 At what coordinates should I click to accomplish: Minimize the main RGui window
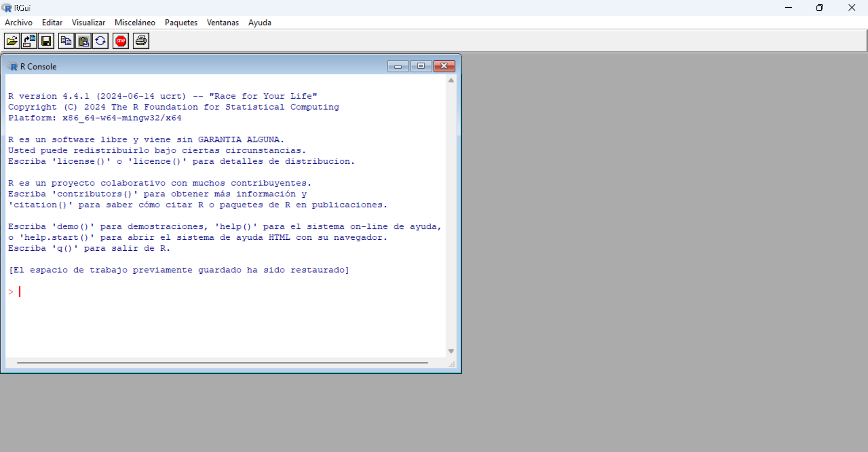(x=788, y=8)
